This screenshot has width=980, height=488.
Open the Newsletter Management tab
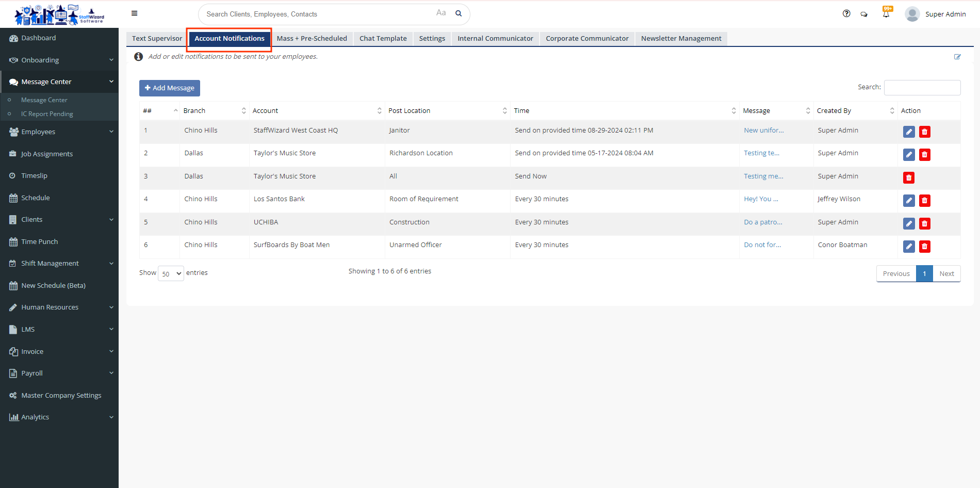(x=681, y=39)
